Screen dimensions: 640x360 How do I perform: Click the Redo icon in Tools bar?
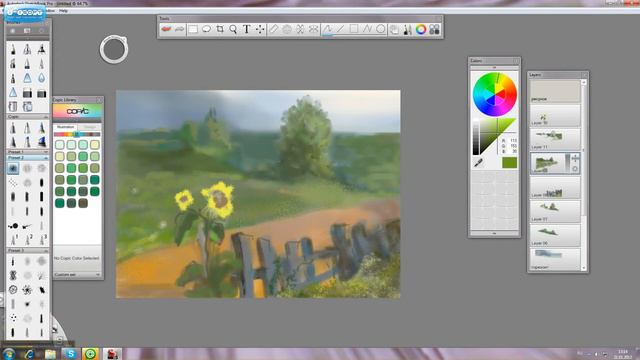180,29
